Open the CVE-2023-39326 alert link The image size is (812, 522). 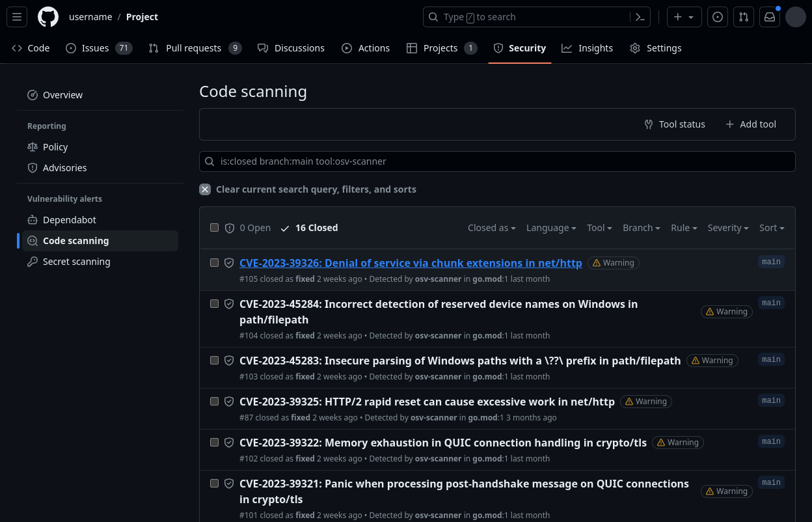click(411, 263)
